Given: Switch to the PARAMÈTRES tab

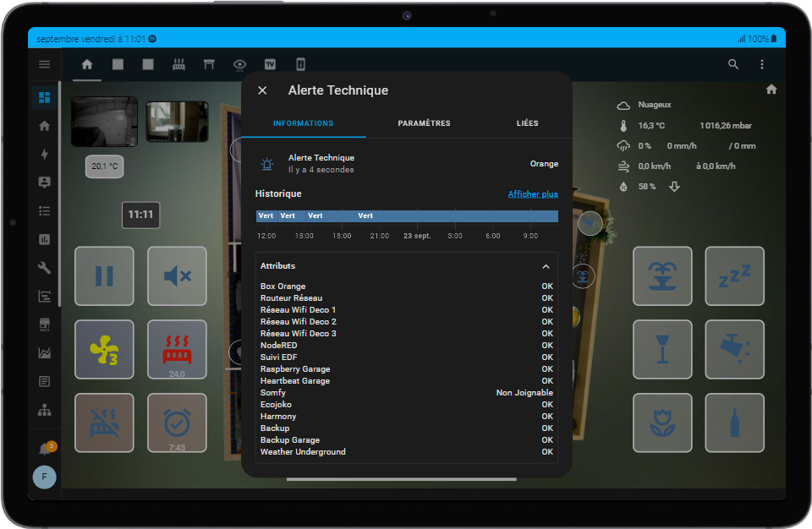Looking at the screenshot, I should tap(424, 123).
